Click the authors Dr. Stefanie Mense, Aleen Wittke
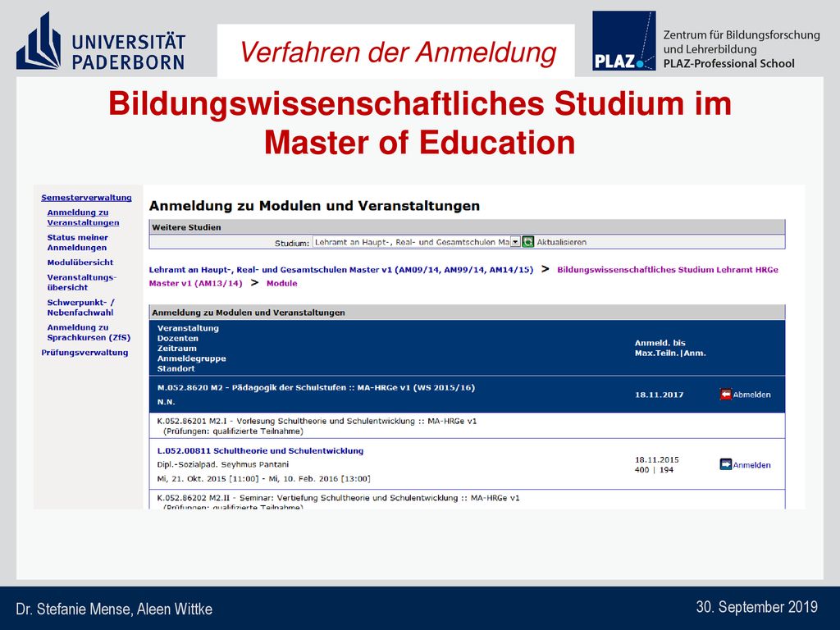This screenshot has width=840, height=630. [114, 609]
